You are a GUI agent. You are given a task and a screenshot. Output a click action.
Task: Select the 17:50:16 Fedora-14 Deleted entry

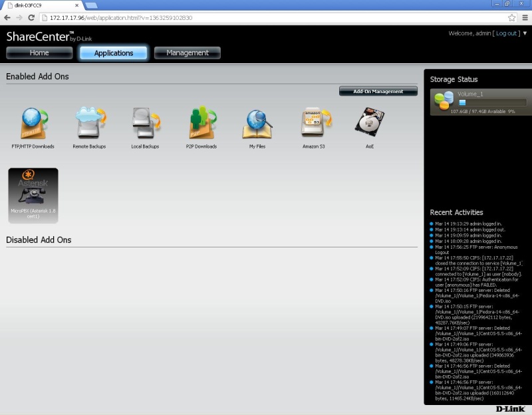coord(477,295)
